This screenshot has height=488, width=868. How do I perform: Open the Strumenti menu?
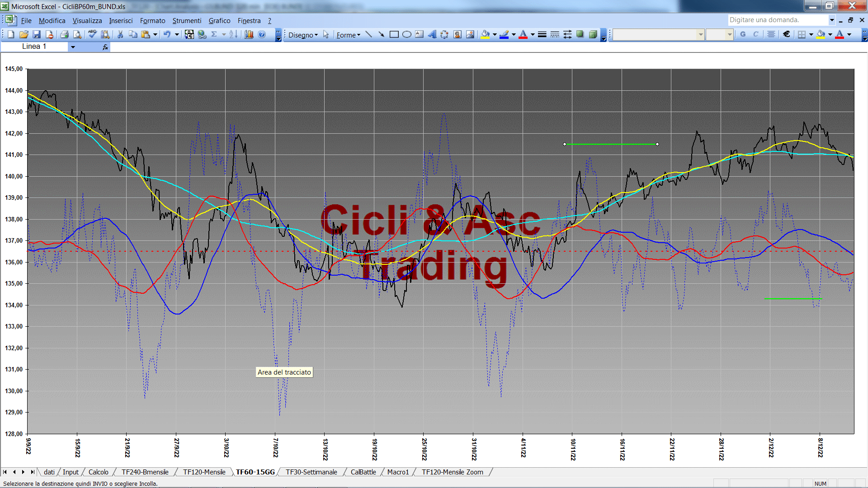coord(187,21)
